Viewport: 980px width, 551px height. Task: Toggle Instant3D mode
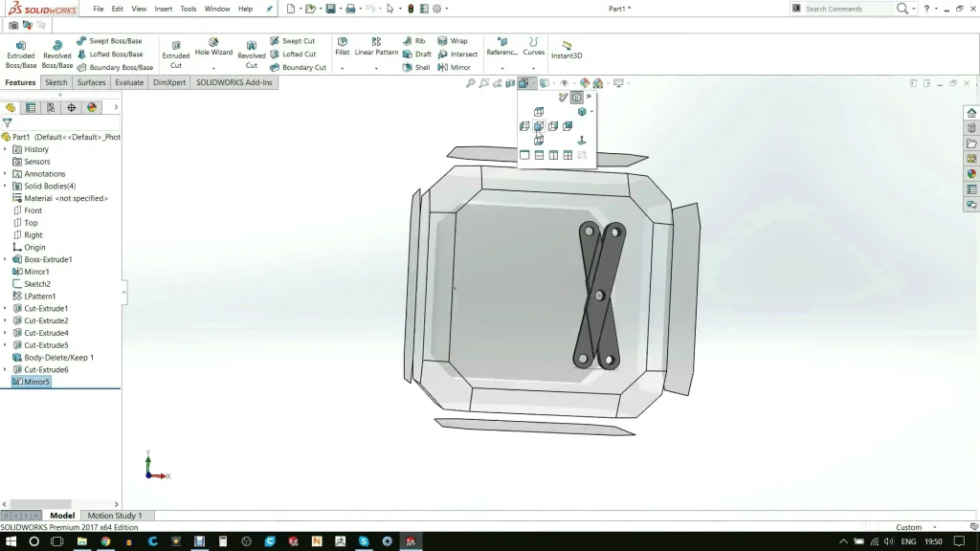click(567, 50)
